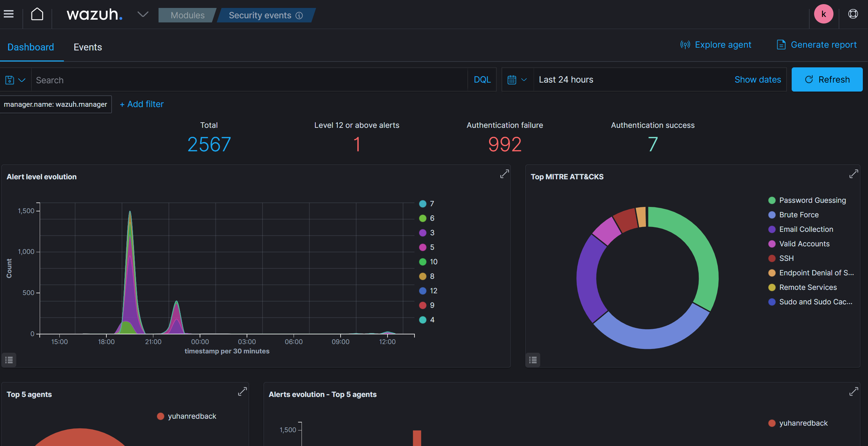
Task: Click the manager.name: wazuh.manager filter pill
Action: click(56, 104)
